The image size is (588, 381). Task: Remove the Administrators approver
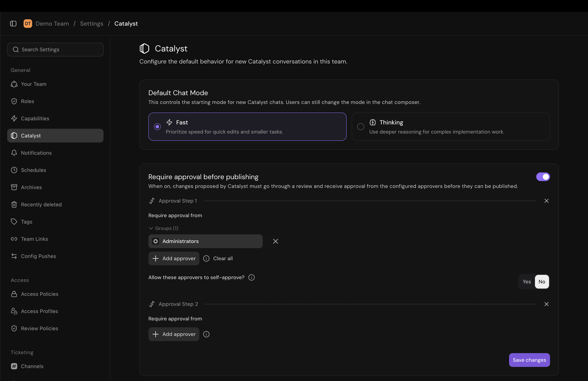(x=275, y=241)
